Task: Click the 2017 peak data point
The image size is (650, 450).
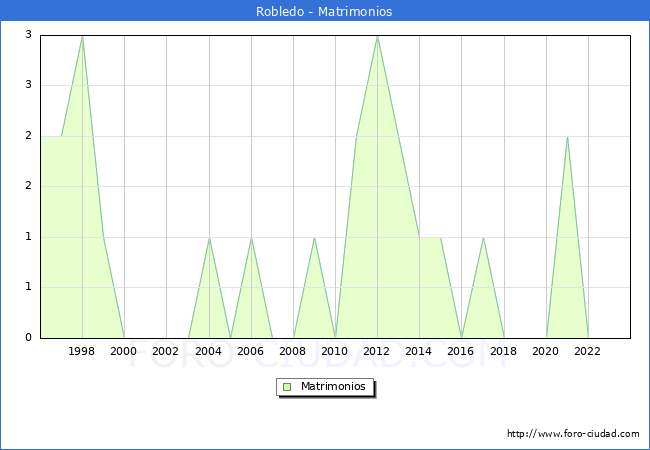Action: (x=483, y=238)
